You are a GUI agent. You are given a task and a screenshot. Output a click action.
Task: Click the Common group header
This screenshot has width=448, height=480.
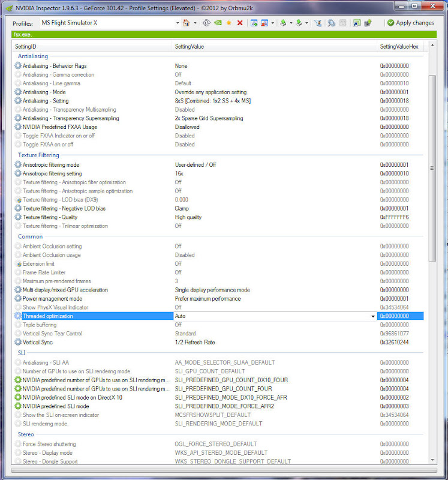(31, 236)
